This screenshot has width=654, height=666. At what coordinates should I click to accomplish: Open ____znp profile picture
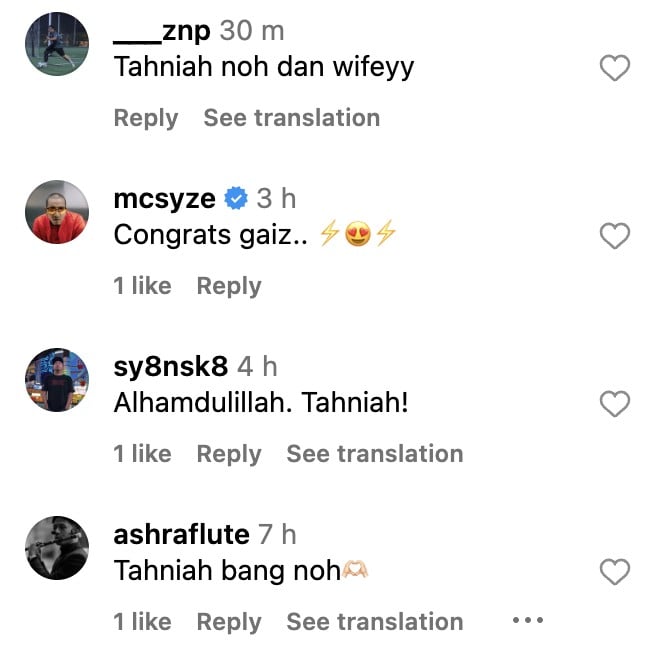[x=57, y=44]
